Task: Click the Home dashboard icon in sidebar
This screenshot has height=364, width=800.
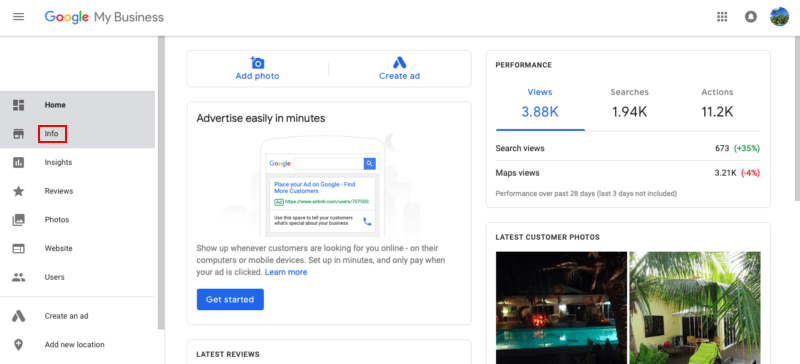Action: [x=19, y=105]
